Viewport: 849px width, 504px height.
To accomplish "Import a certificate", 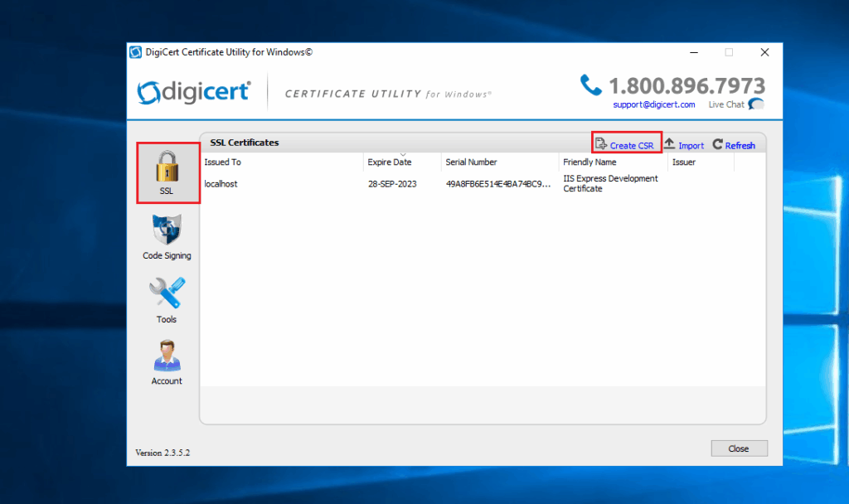I will point(691,146).
